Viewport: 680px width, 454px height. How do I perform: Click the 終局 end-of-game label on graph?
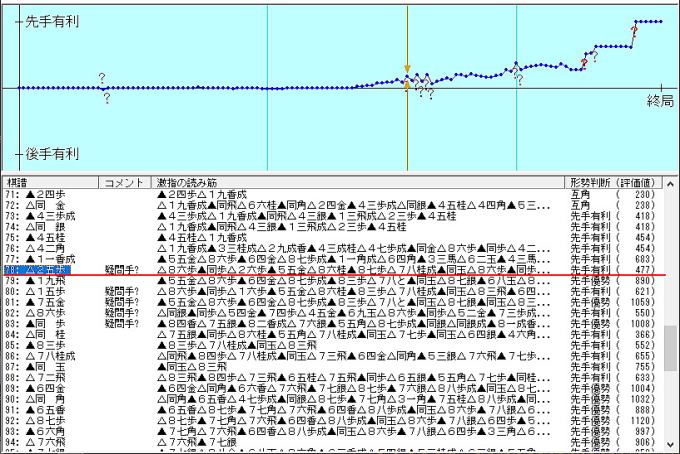click(x=660, y=101)
